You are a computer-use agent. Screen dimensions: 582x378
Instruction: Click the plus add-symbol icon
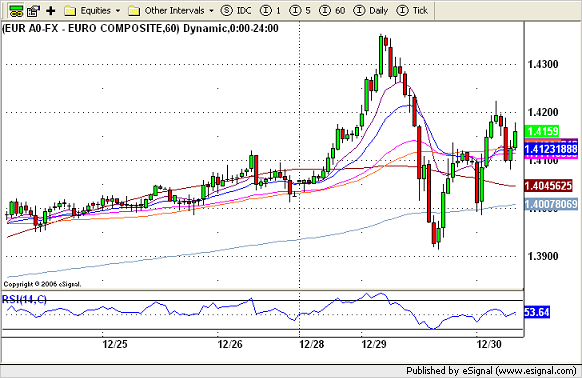(x=51, y=11)
